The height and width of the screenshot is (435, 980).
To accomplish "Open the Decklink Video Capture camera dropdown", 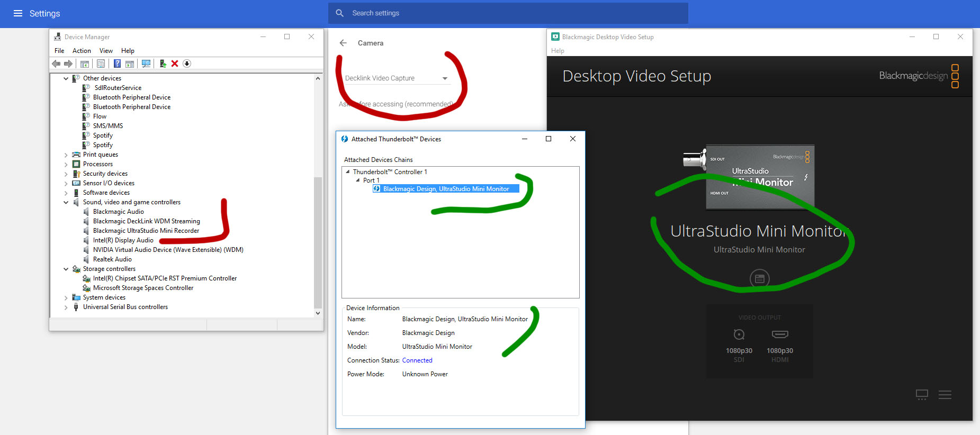I will tap(397, 78).
